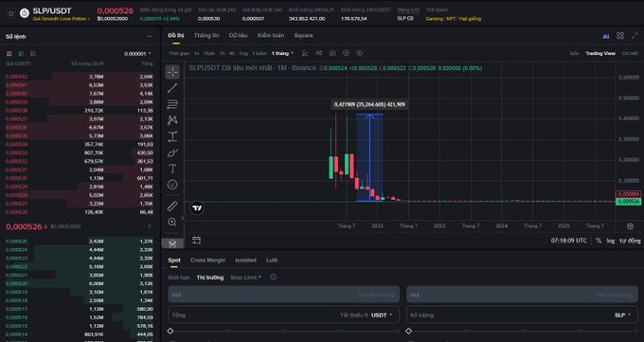Open the SLP coin logo icon
The image size is (644, 342).
coord(25,13)
